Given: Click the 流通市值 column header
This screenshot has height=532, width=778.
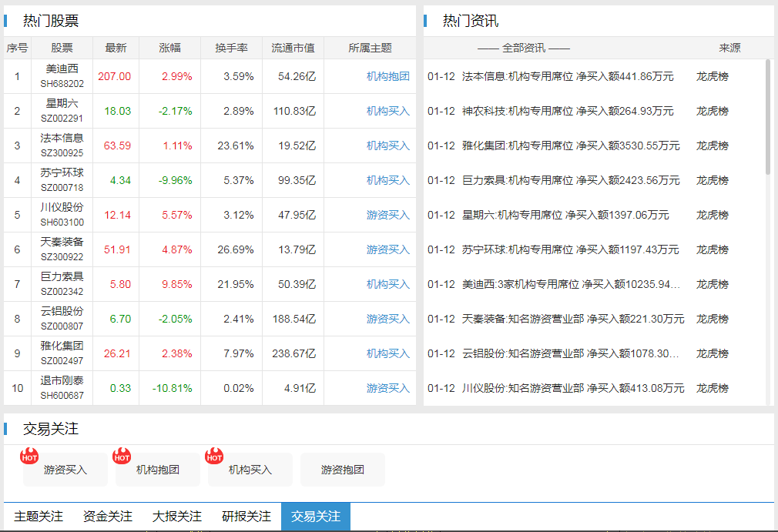Looking at the screenshot, I should [293, 48].
